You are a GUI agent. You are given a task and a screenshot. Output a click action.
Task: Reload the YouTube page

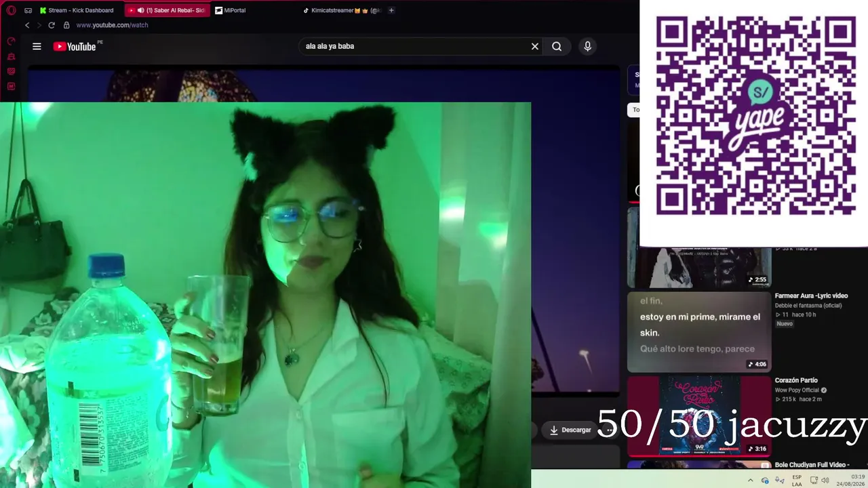click(x=51, y=25)
